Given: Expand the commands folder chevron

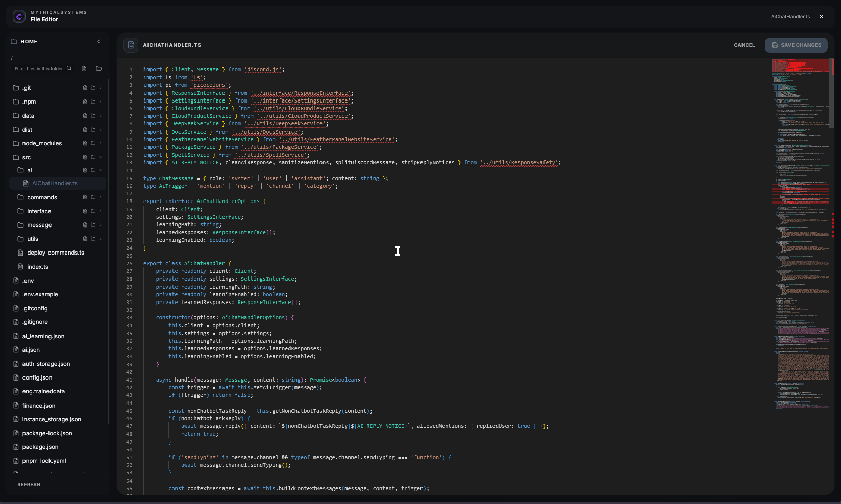Looking at the screenshot, I should (x=101, y=197).
